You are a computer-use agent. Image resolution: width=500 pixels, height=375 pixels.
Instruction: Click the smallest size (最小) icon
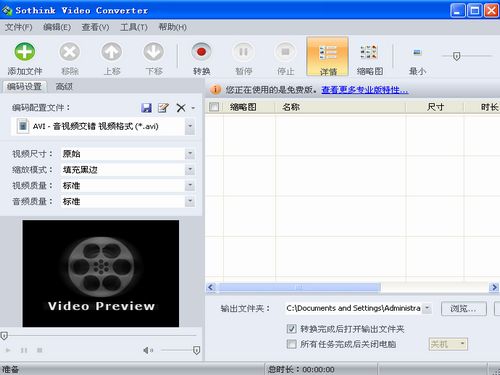tap(417, 52)
